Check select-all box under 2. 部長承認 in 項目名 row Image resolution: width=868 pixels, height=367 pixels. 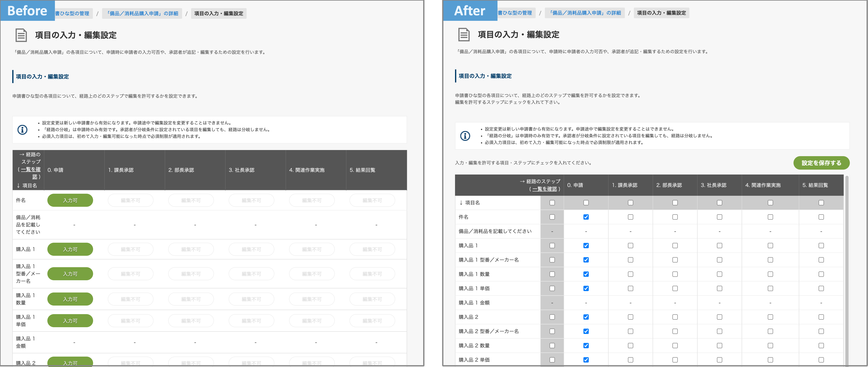point(675,202)
